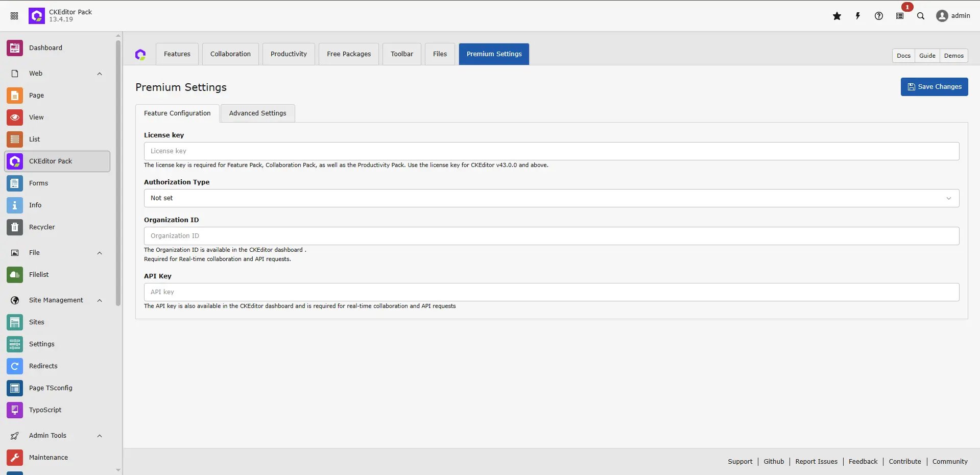Open the Redirects module icon
Screen dimensions: 980x475
click(x=15, y=366)
